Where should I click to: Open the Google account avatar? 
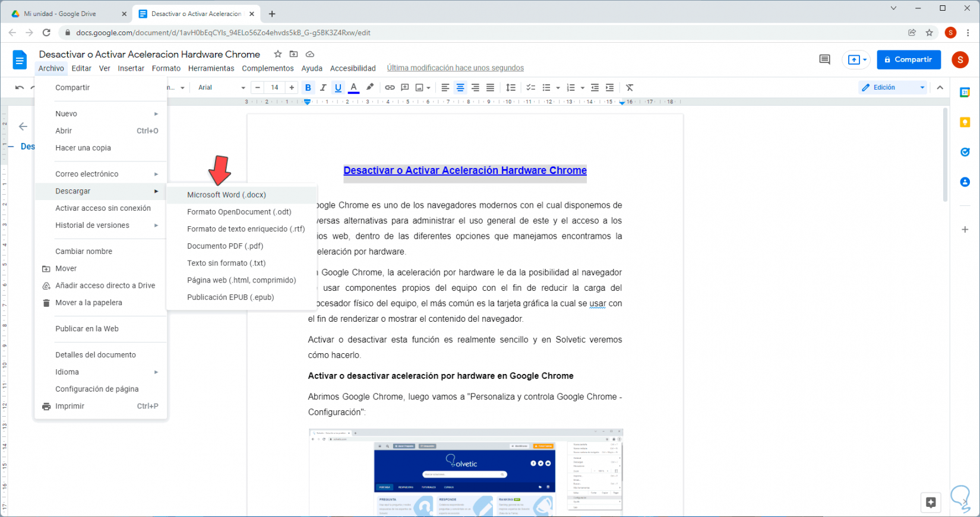point(960,59)
